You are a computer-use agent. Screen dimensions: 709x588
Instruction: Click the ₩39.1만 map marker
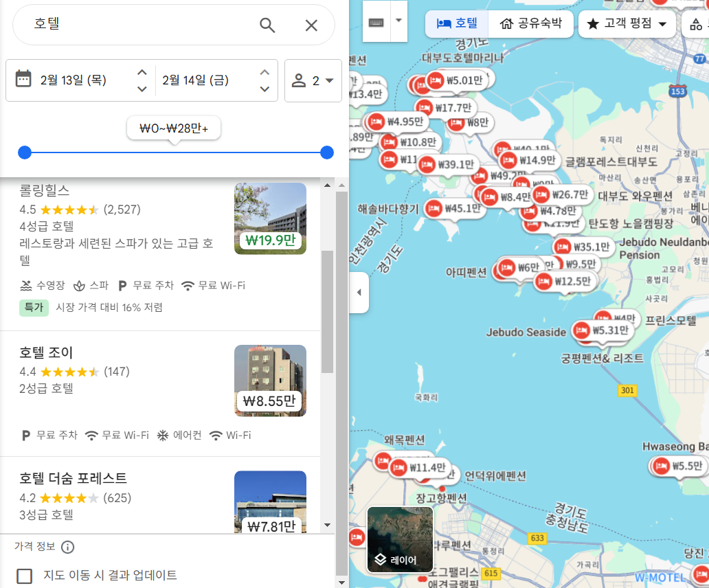[x=448, y=164]
